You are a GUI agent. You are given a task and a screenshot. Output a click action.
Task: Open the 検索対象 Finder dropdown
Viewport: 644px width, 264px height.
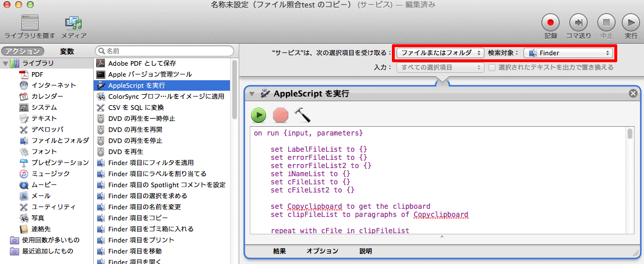click(568, 53)
